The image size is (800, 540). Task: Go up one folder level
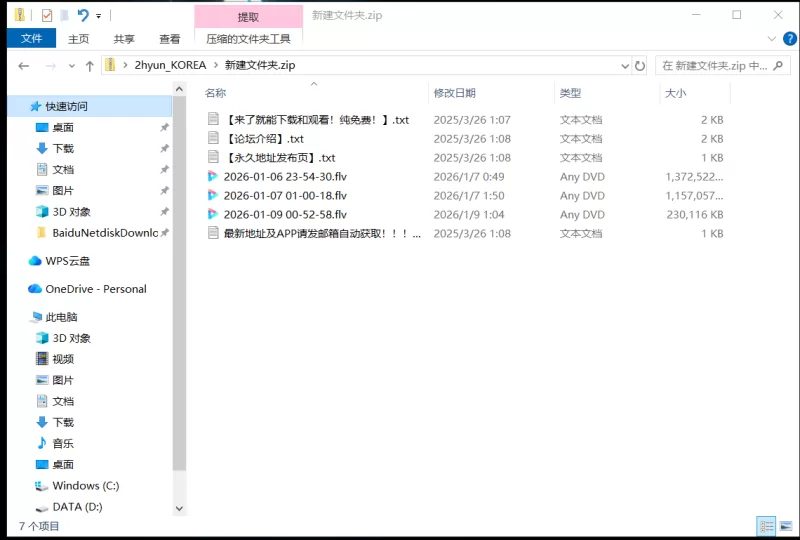coord(90,66)
